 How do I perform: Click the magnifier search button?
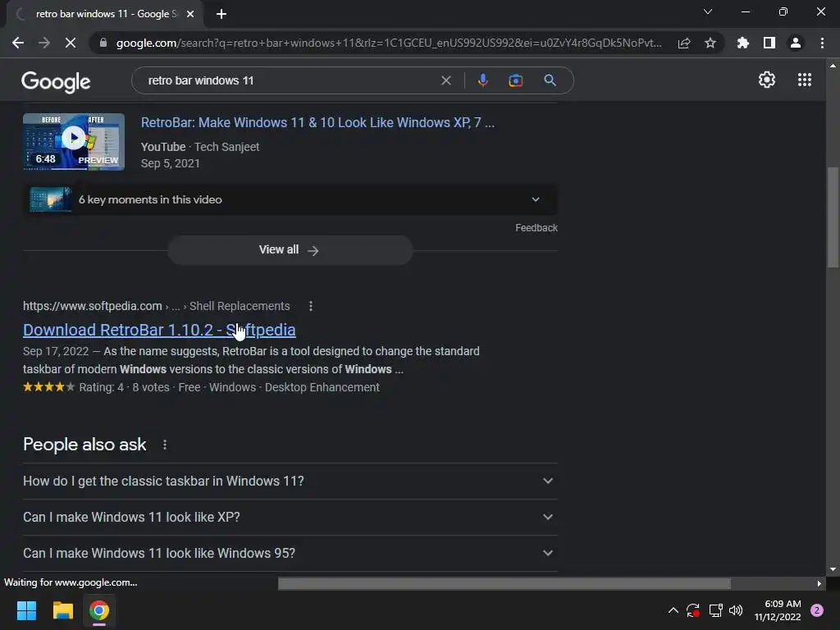[x=550, y=80]
